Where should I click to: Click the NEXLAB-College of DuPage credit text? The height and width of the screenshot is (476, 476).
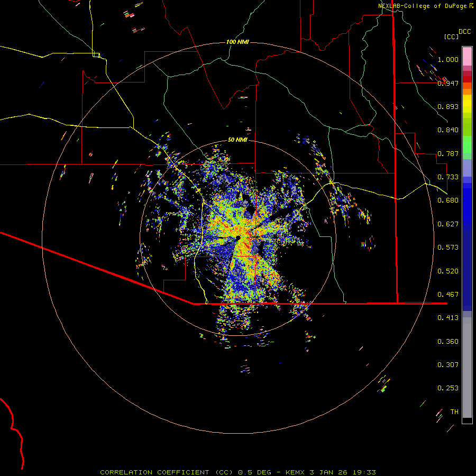423,6
